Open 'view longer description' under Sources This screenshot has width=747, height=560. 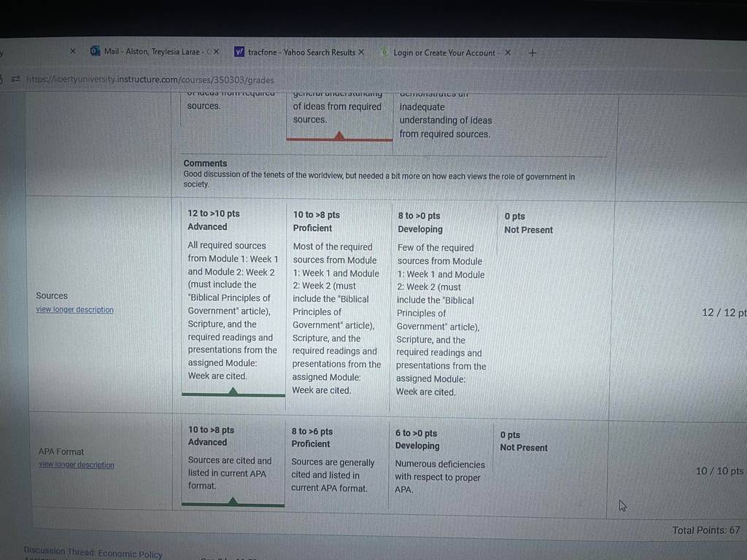pyautogui.click(x=75, y=309)
